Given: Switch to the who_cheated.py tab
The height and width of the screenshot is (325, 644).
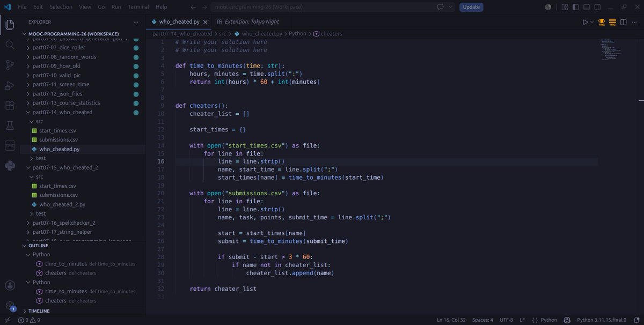Looking at the screenshot, I should pyautogui.click(x=179, y=22).
